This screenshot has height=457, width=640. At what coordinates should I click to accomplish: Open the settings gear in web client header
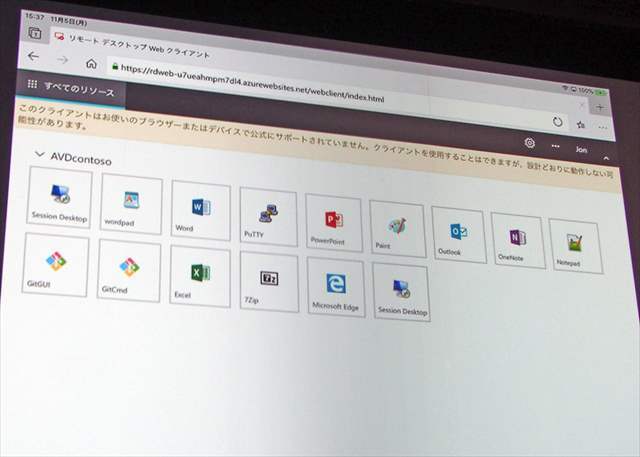(530, 143)
